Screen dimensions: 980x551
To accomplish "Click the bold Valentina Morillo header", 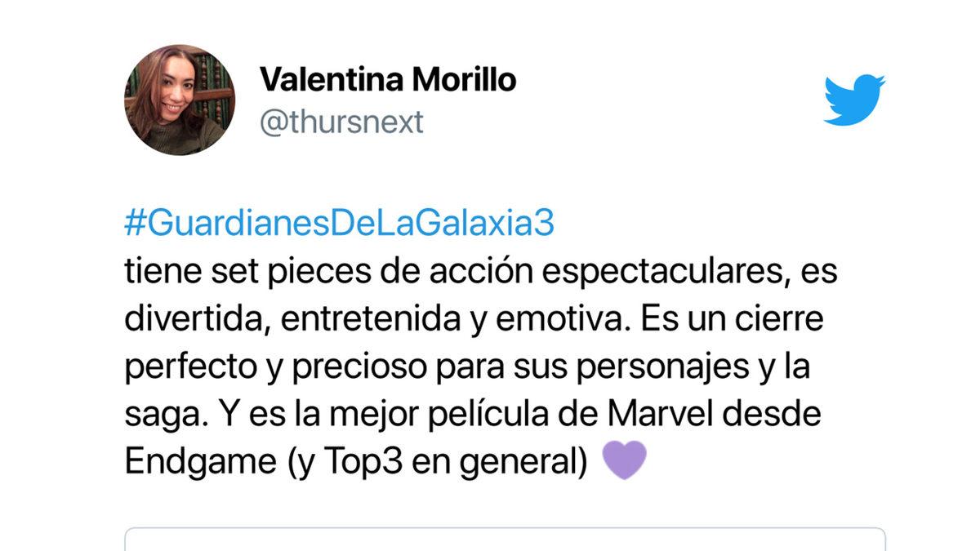I will (389, 81).
